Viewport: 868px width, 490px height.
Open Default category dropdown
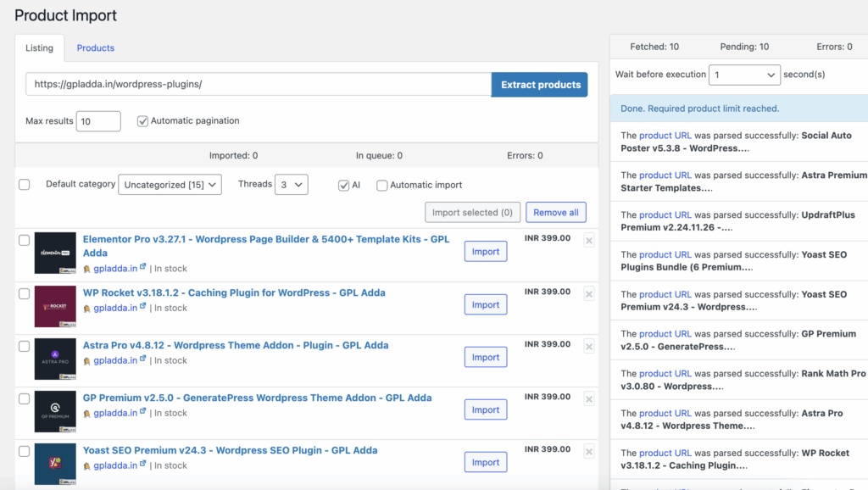click(170, 185)
